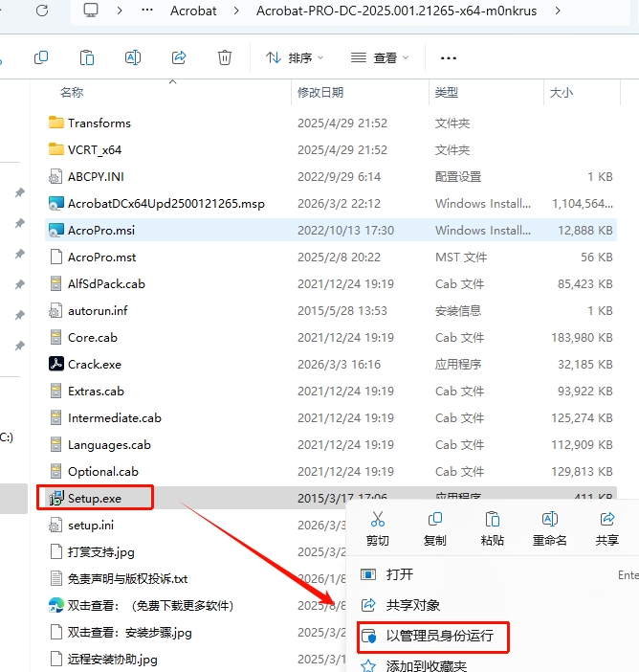Click the toolbar Rename icon
The height and width of the screenshot is (672, 639).
click(x=133, y=57)
